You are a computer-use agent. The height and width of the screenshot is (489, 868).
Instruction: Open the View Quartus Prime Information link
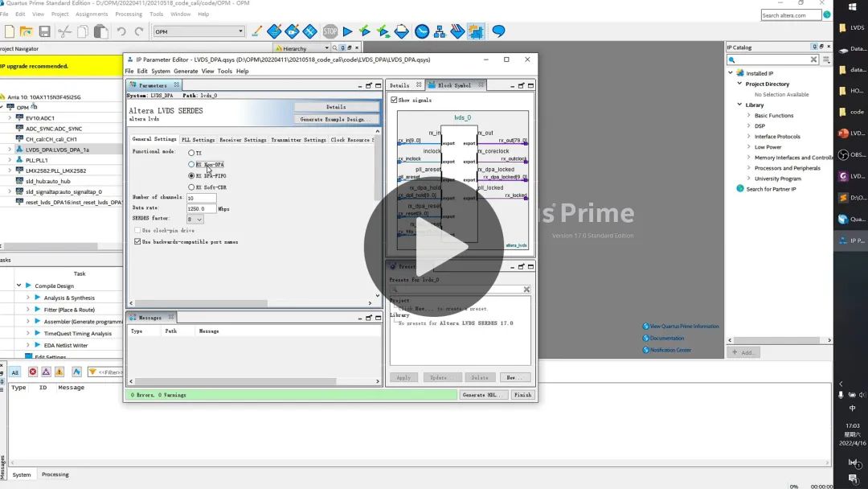pos(684,327)
